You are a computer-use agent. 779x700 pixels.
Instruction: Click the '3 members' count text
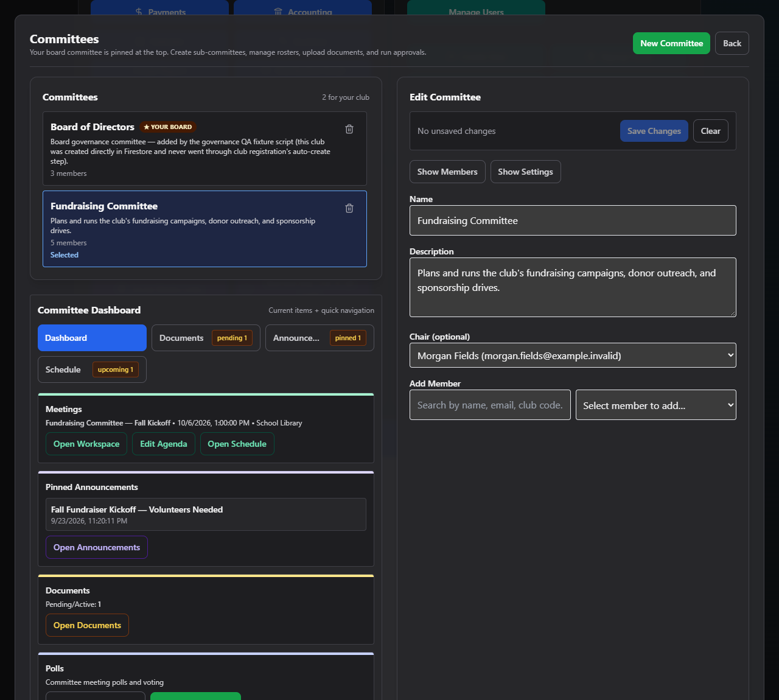coord(68,173)
